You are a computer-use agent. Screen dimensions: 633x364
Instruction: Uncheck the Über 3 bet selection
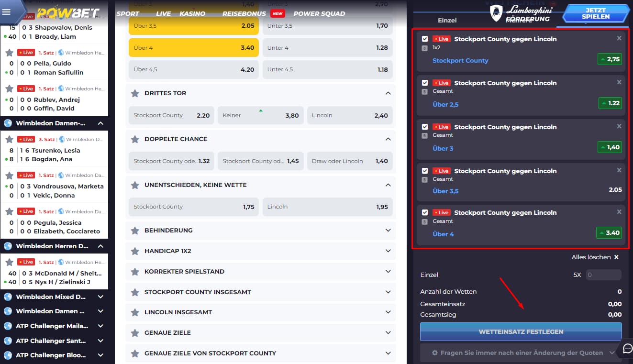coord(425,127)
